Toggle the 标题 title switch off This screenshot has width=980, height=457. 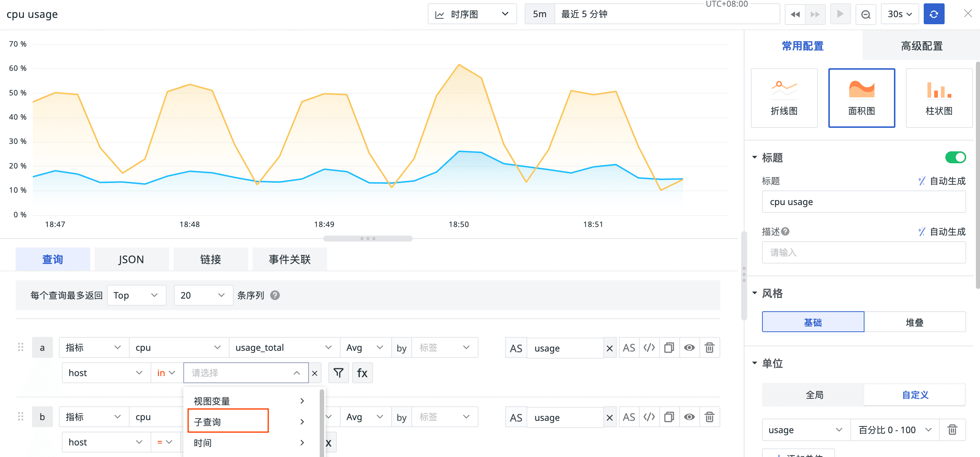tap(955, 157)
